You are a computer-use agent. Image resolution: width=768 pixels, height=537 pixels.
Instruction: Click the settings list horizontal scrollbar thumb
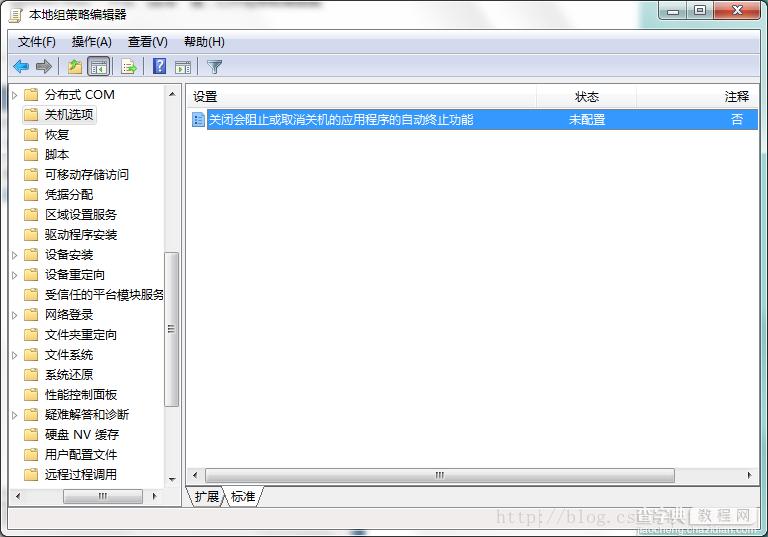point(440,475)
